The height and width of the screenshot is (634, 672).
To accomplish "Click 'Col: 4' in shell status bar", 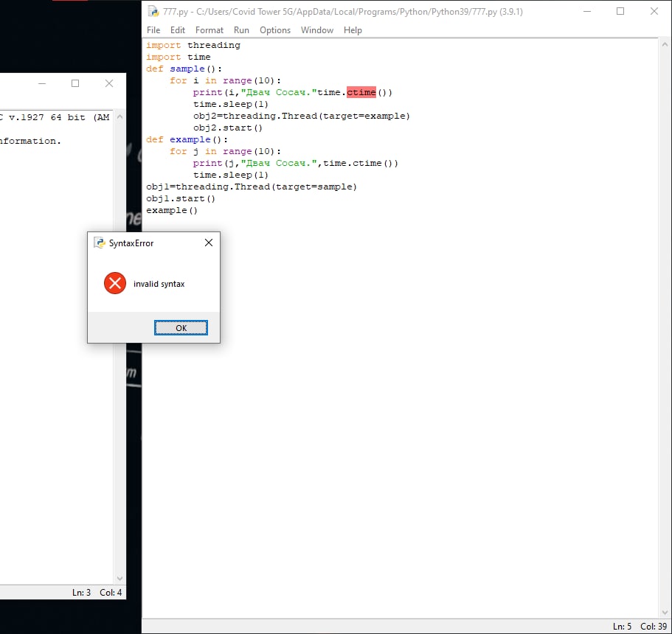I will pos(111,593).
